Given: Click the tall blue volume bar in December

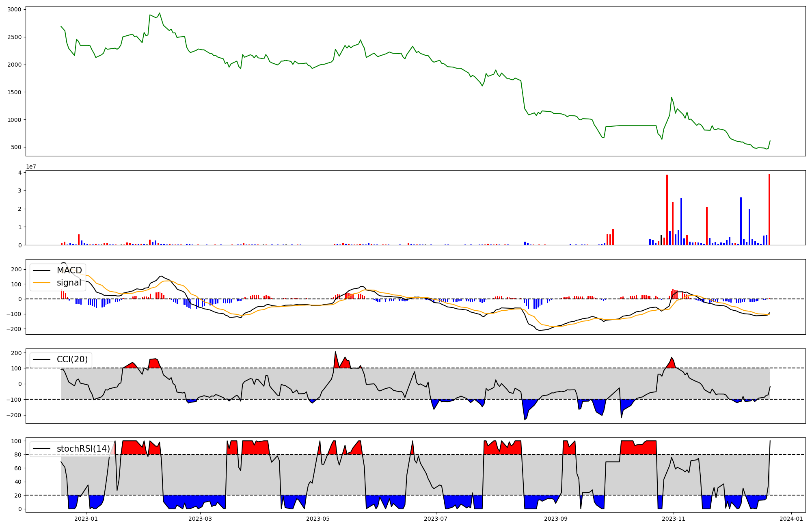Looking at the screenshot, I should [x=741, y=221].
